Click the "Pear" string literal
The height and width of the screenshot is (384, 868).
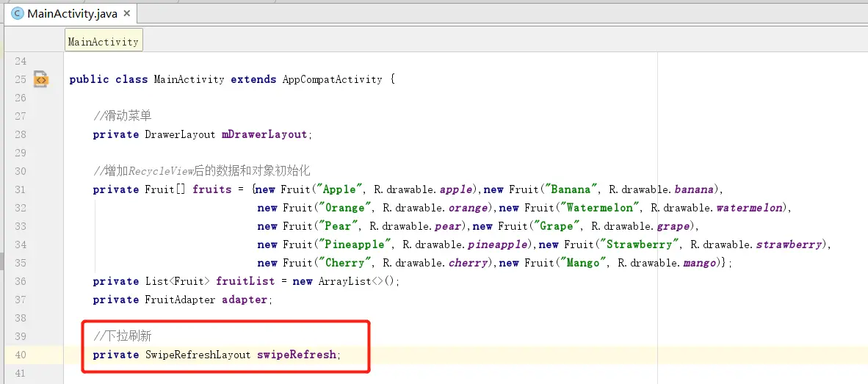(338, 225)
